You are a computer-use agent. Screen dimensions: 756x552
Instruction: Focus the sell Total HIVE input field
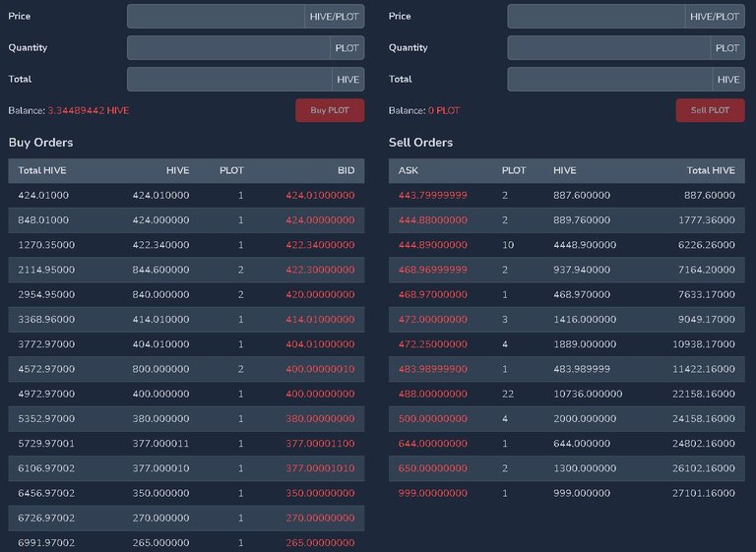(x=610, y=79)
